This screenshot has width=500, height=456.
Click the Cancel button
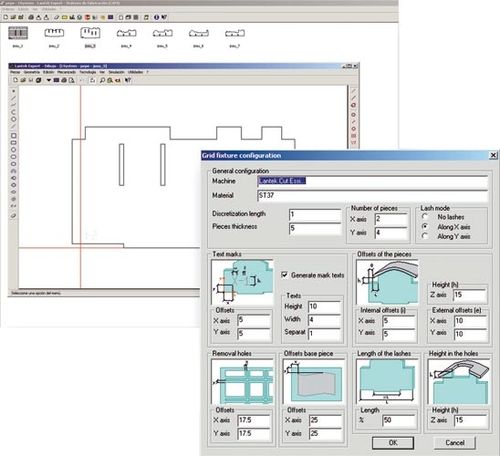455,443
